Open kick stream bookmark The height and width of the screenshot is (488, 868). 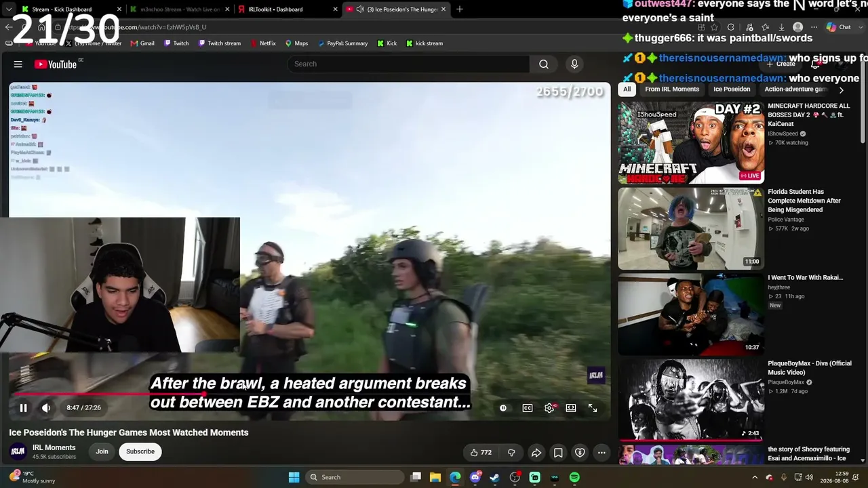coord(425,43)
